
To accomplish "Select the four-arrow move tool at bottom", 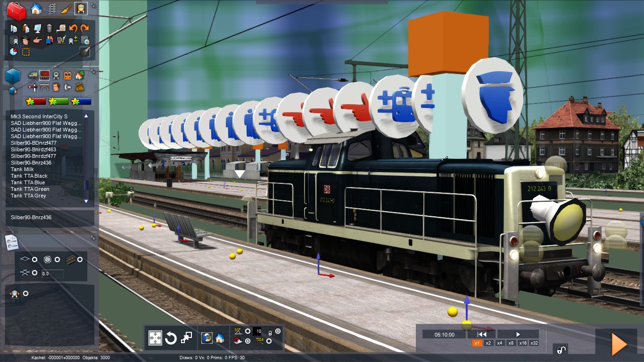I will 155,337.
